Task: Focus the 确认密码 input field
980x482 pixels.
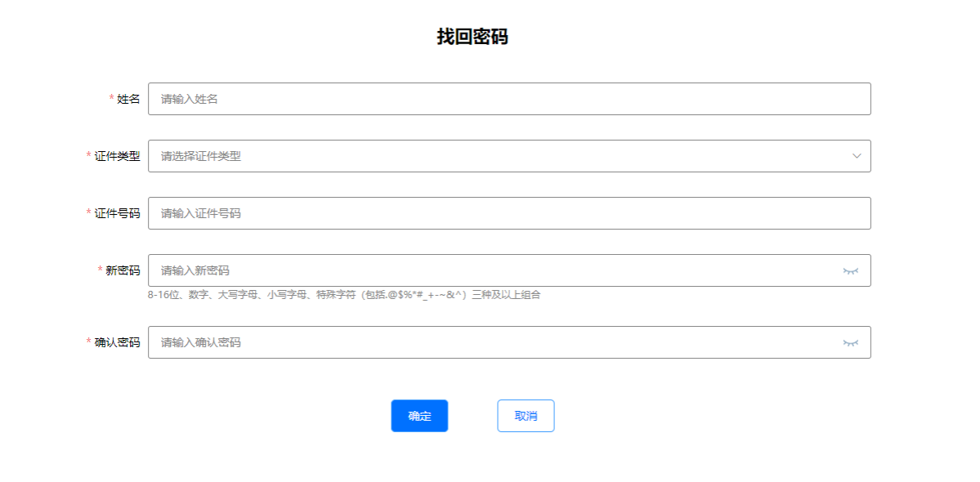Action: [490, 342]
